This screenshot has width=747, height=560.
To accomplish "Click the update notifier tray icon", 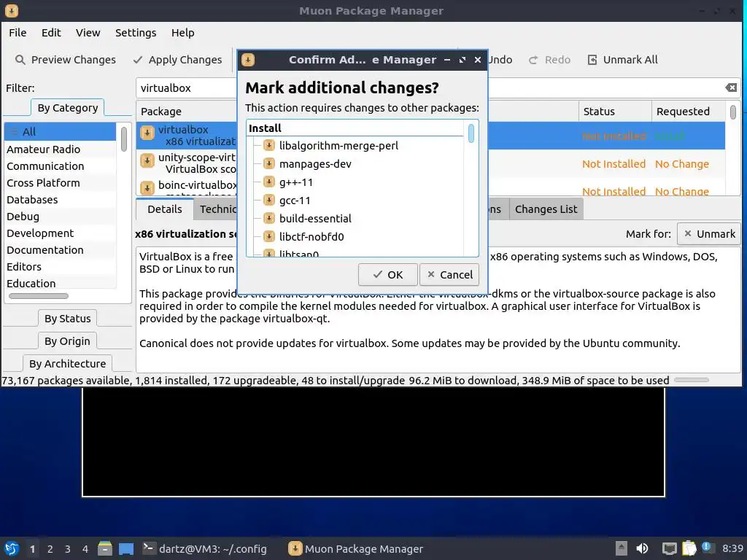I will pyautogui.click(x=707, y=547).
